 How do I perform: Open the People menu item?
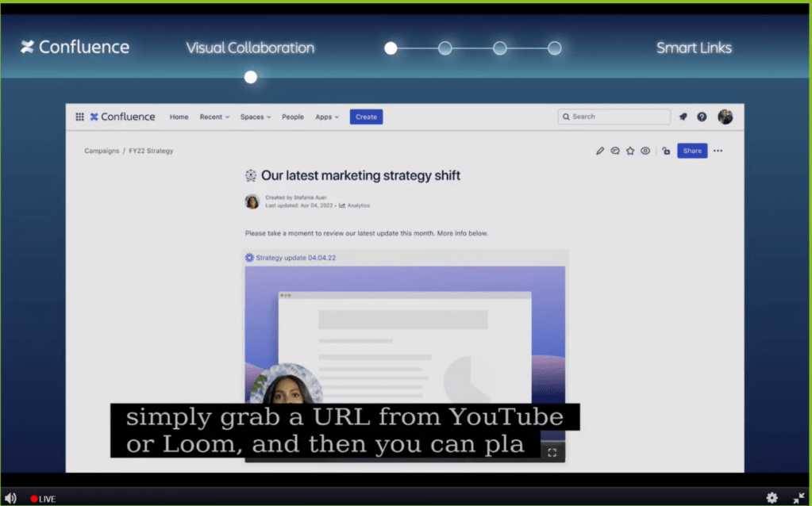coord(293,117)
